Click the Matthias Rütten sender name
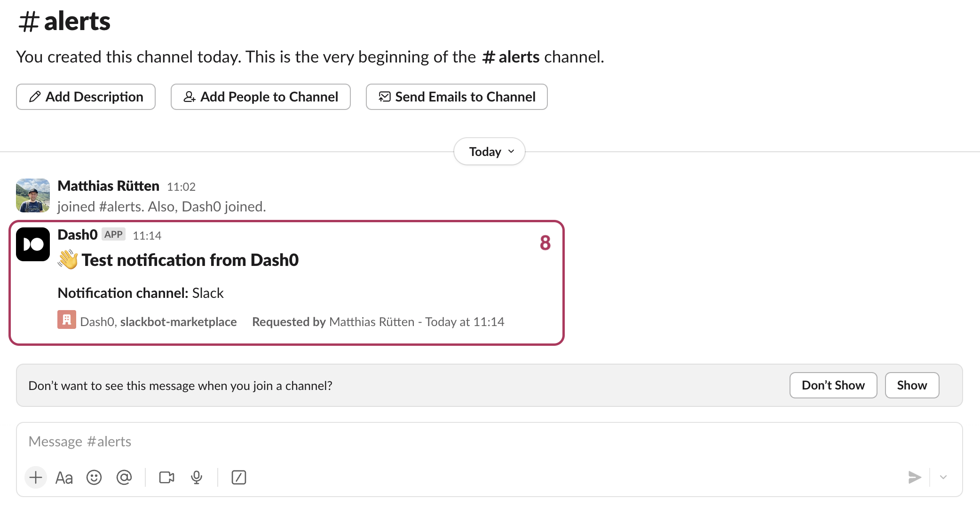Viewport: 980px width, 514px height. [108, 186]
